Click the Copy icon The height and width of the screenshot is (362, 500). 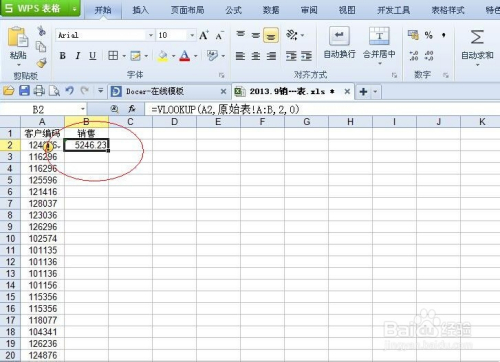point(41,47)
